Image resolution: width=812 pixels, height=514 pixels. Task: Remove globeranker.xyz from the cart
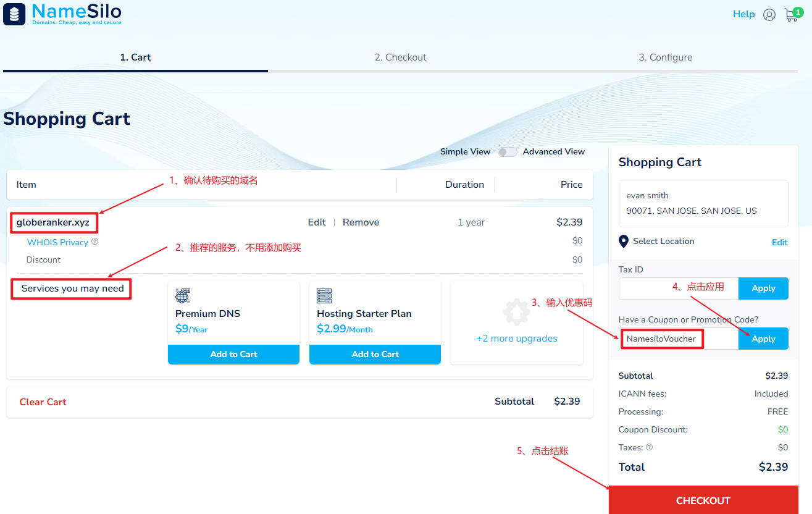pos(361,222)
